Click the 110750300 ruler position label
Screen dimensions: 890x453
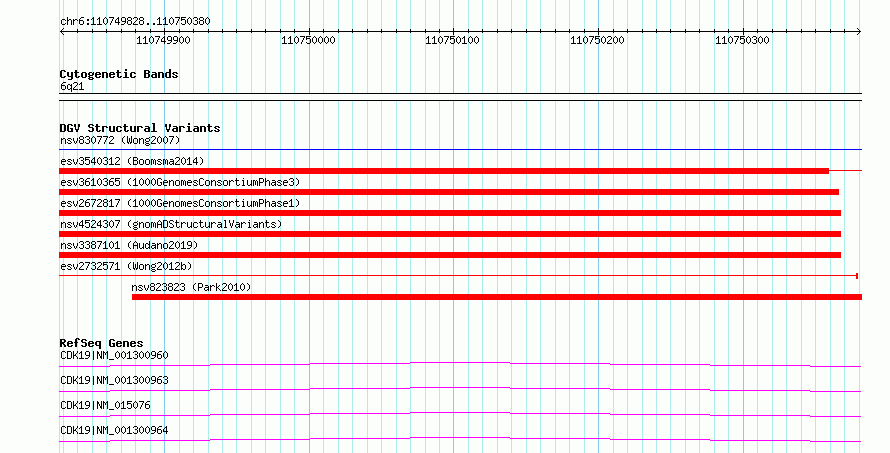click(x=742, y=40)
